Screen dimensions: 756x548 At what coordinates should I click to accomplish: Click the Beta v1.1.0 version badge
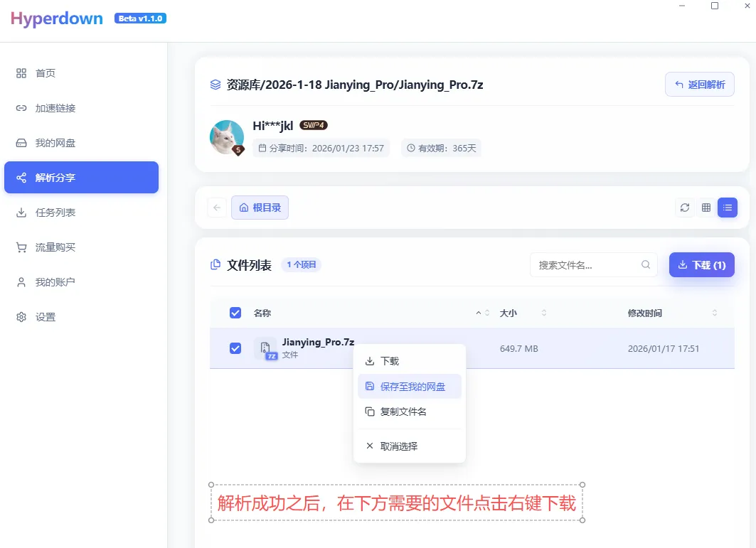tap(140, 18)
